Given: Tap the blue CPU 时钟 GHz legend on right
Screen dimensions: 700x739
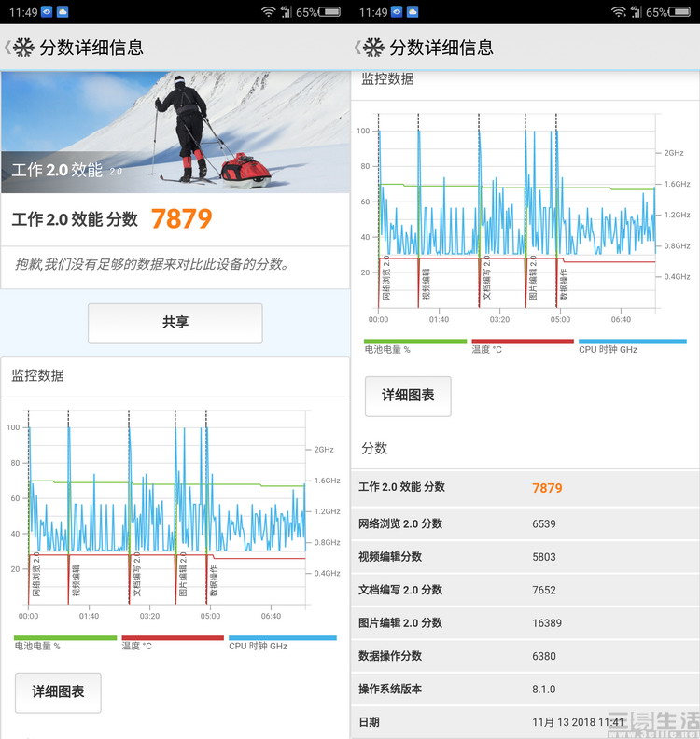Looking at the screenshot, I should coord(632,342).
